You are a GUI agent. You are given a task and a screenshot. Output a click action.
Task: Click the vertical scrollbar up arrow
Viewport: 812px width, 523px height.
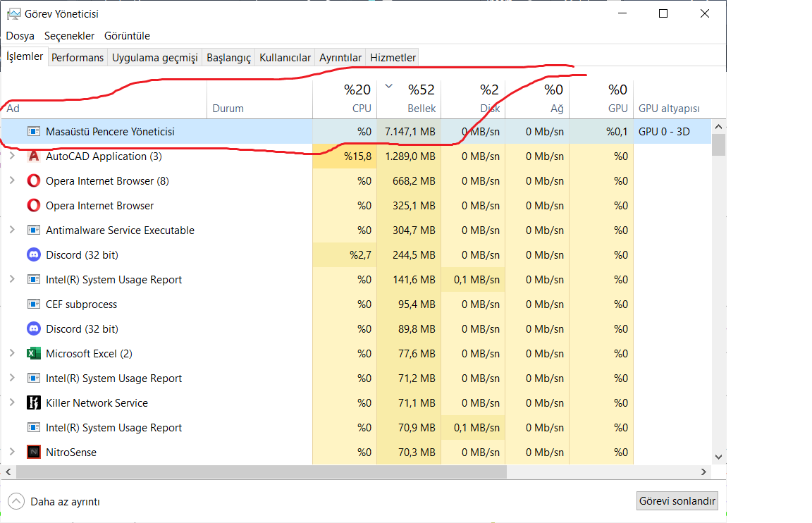coord(718,126)
